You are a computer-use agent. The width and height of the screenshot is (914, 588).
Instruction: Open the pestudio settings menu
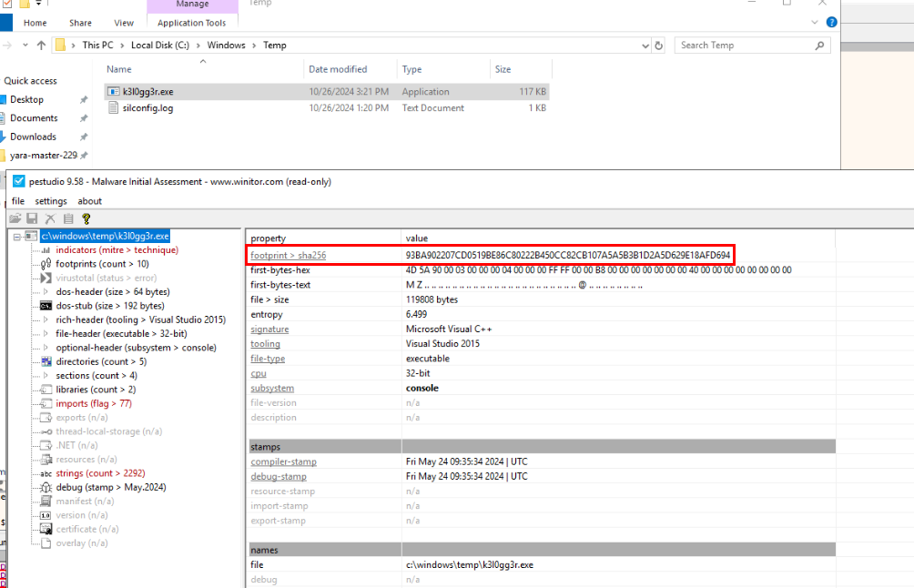pos(51,201)
